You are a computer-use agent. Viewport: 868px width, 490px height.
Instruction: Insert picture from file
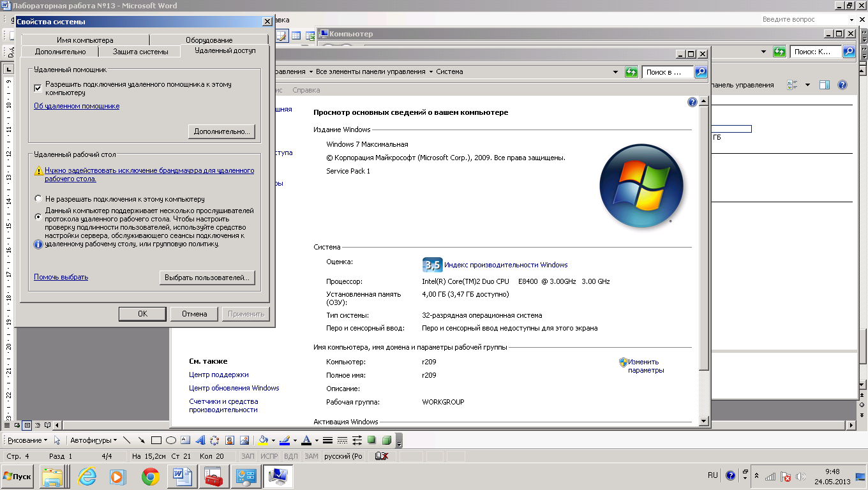[x=244, y=440]
